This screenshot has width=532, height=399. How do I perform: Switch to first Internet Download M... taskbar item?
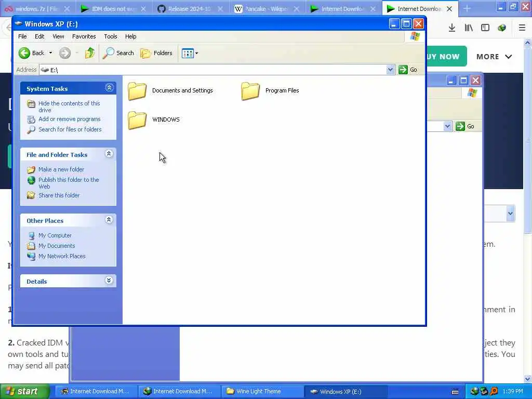[96, 392]
